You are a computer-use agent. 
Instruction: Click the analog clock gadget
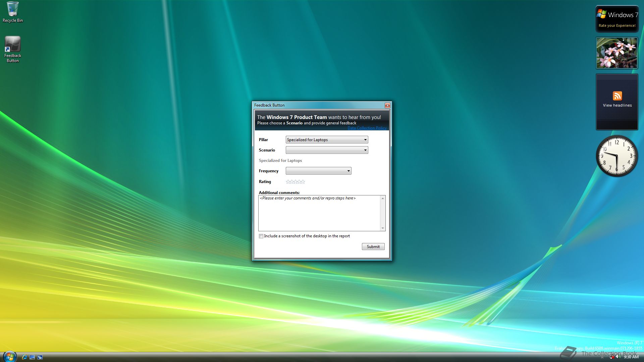click(616, 156)
